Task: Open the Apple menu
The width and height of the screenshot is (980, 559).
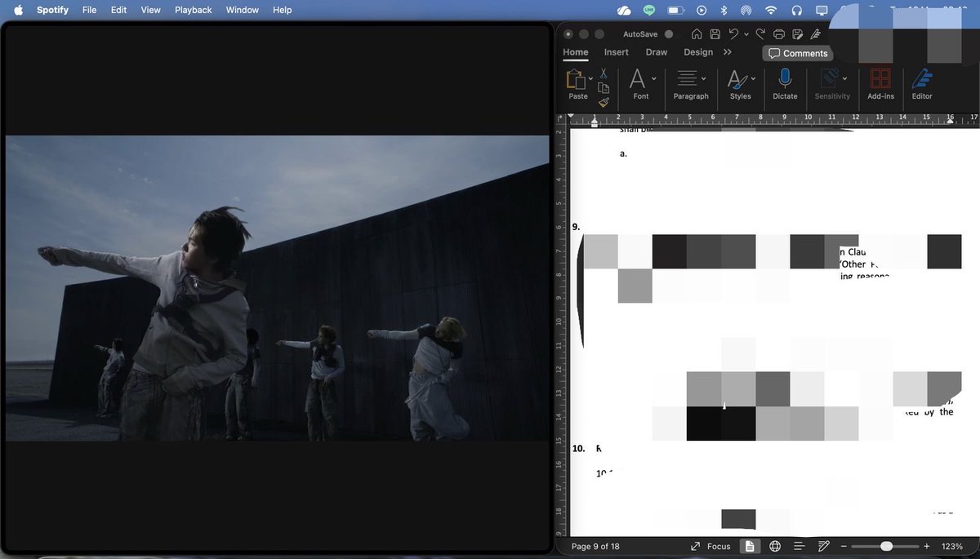Action: [x=18, y=10]
